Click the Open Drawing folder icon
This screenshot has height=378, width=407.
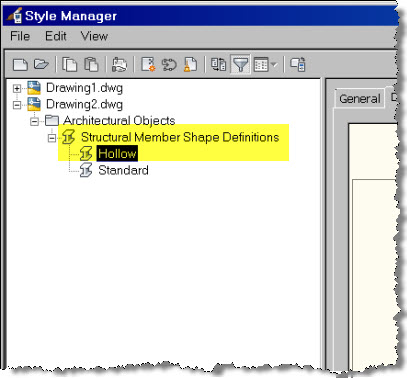(41, 64)
